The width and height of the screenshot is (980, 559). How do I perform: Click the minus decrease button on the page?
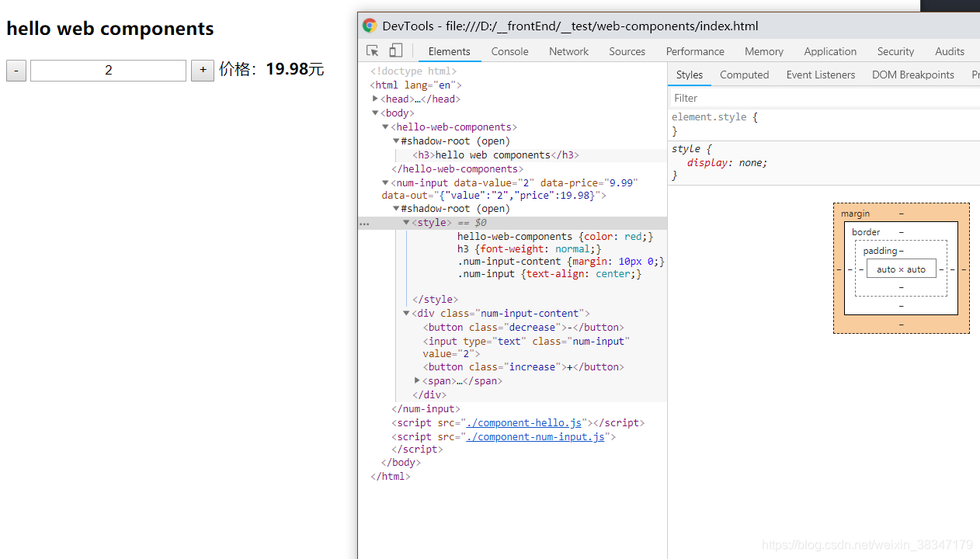(x=16, y=71)
